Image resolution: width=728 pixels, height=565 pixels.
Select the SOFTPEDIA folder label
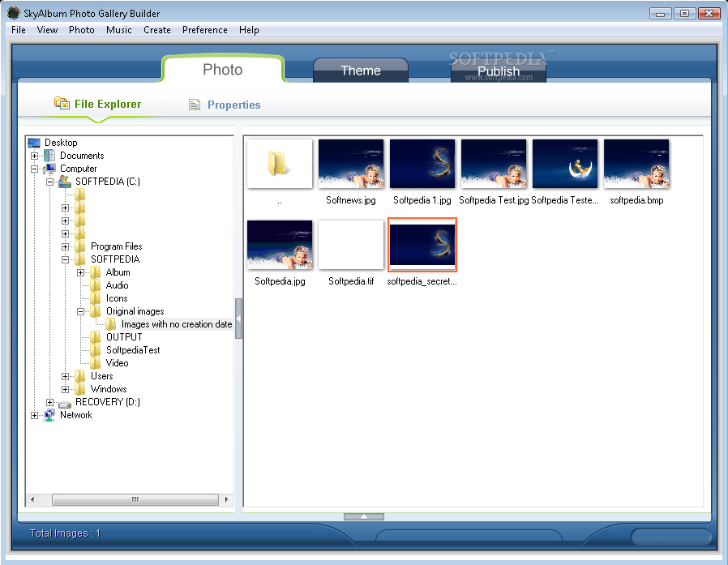115,259
